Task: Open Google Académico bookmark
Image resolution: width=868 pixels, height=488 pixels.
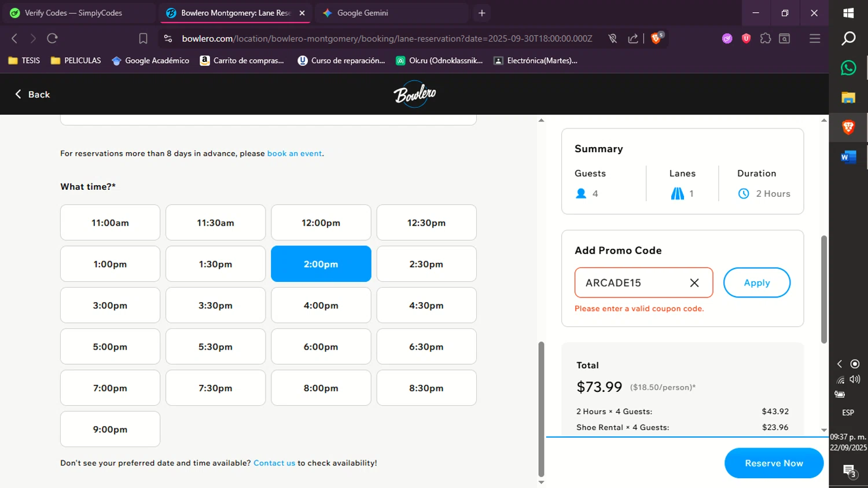Action: coord(150,60)
